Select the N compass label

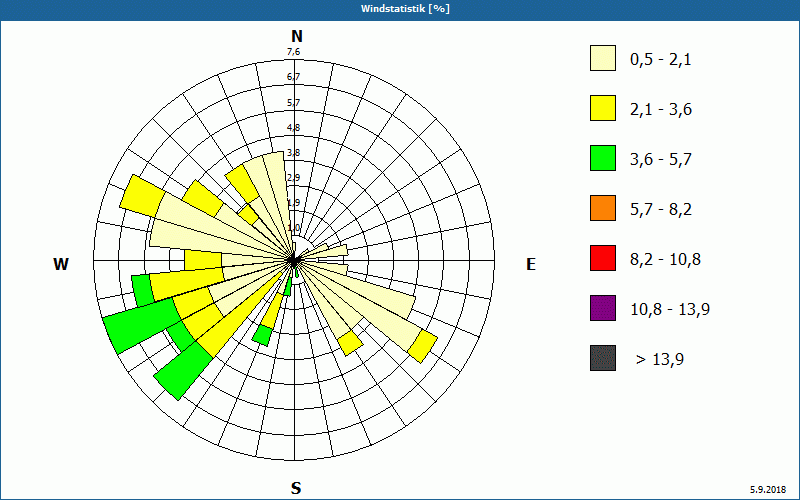296,36
